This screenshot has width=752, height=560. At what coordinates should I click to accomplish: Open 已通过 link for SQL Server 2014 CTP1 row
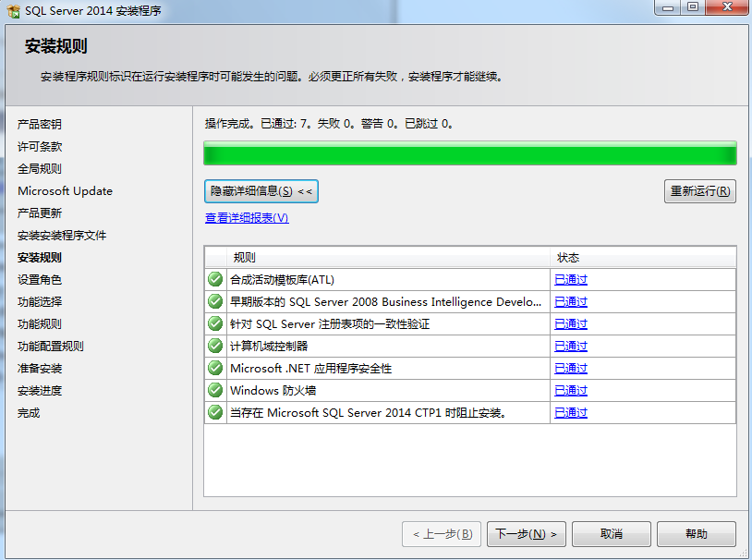571,413
